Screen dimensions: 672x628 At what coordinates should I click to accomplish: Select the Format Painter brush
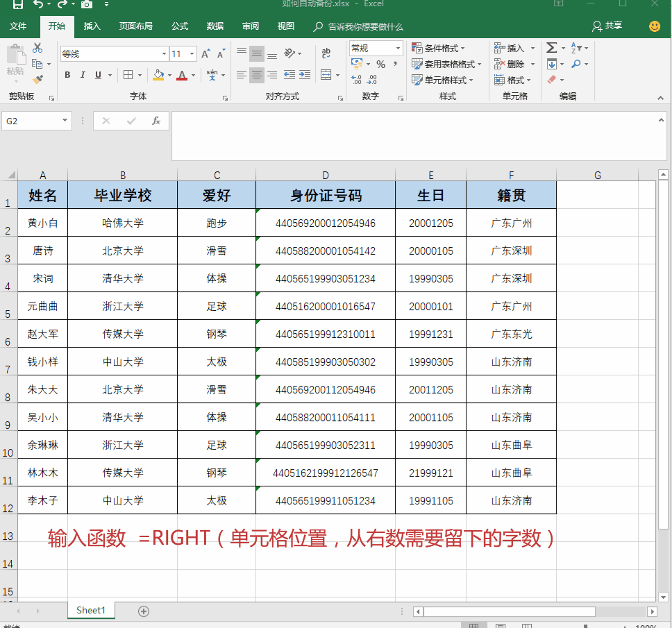(37, 79)
